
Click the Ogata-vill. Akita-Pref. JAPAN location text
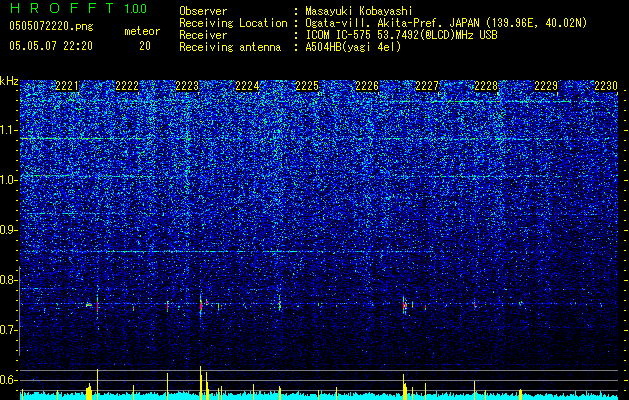point(446,23)
